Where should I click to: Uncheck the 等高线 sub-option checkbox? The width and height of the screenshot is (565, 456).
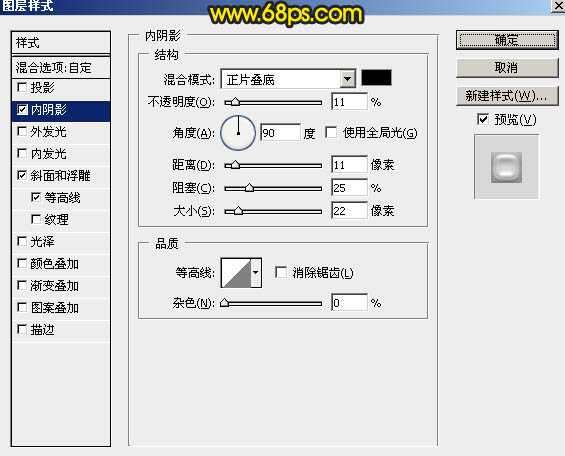36,197
